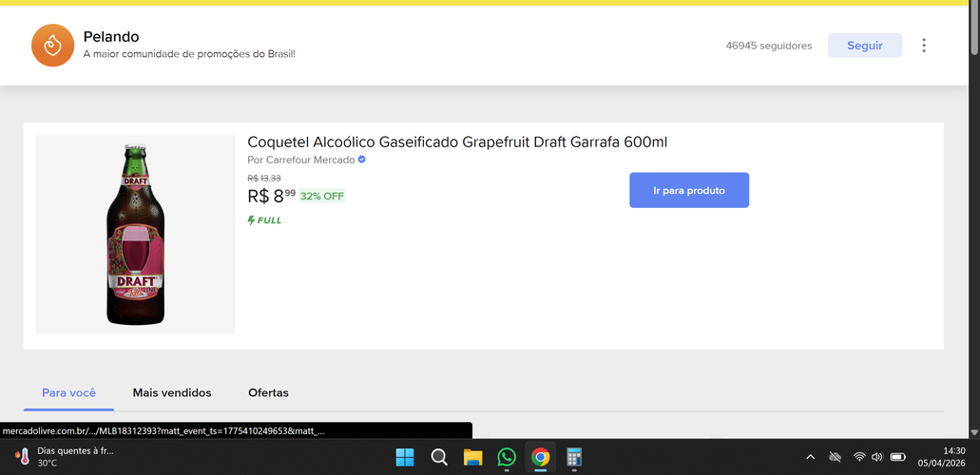
Task: Select the Para você tab
Action: pos(68,393)
